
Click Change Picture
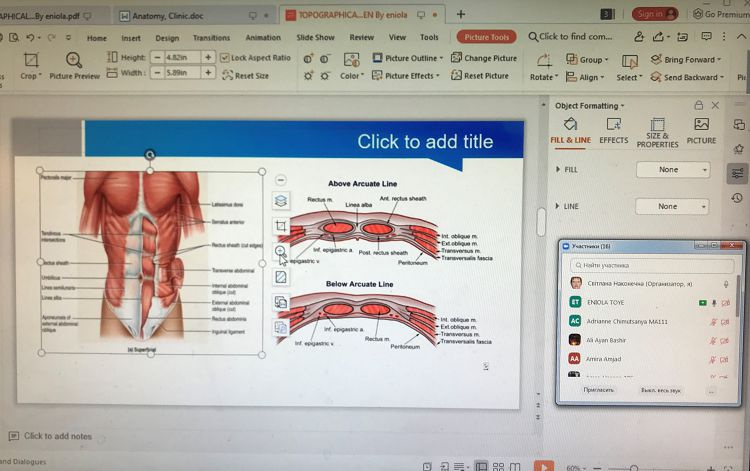click(x=484, y=58)
